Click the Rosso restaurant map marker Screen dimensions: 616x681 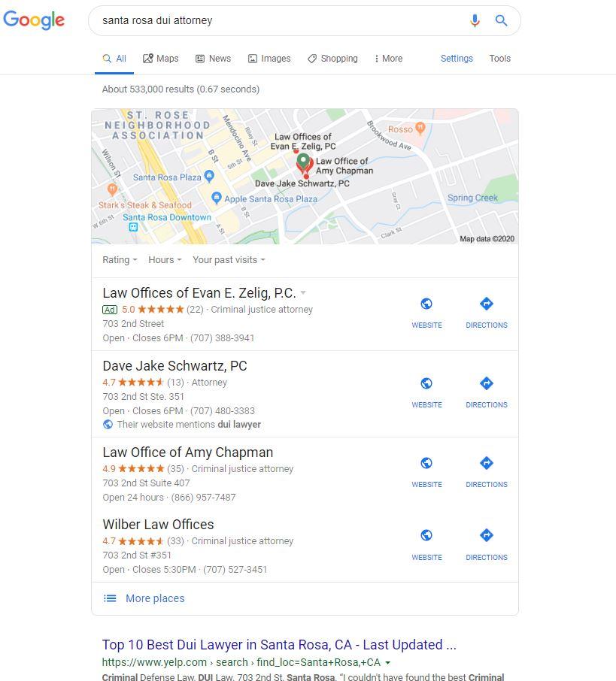pyautogui.click(x=420, y=128)
